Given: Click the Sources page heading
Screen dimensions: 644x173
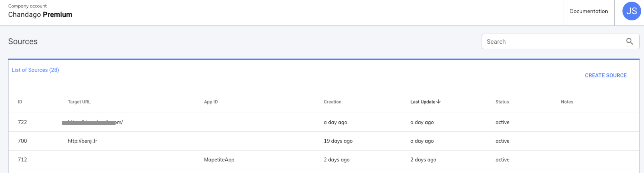Looking at the screenshot, I should [x=23, y=42].
